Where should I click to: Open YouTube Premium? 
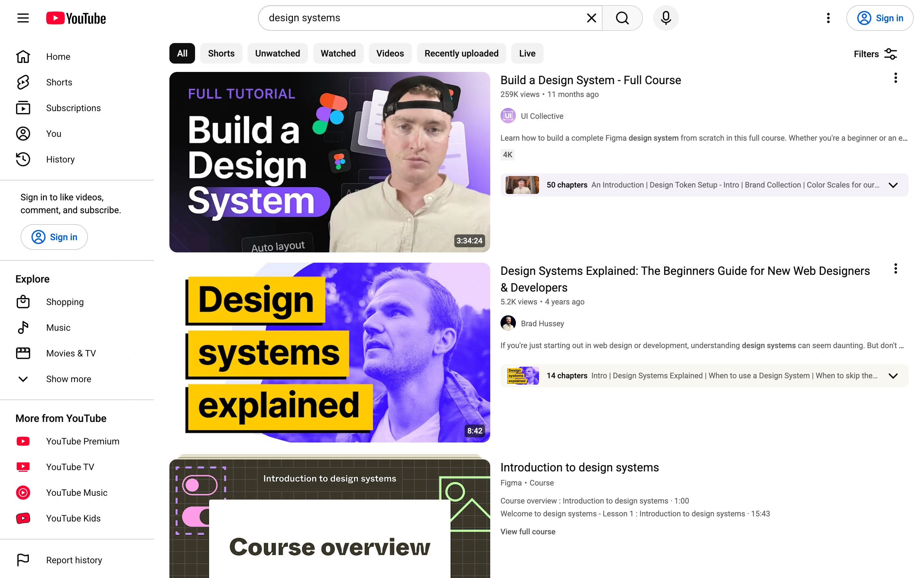point(77,441)
